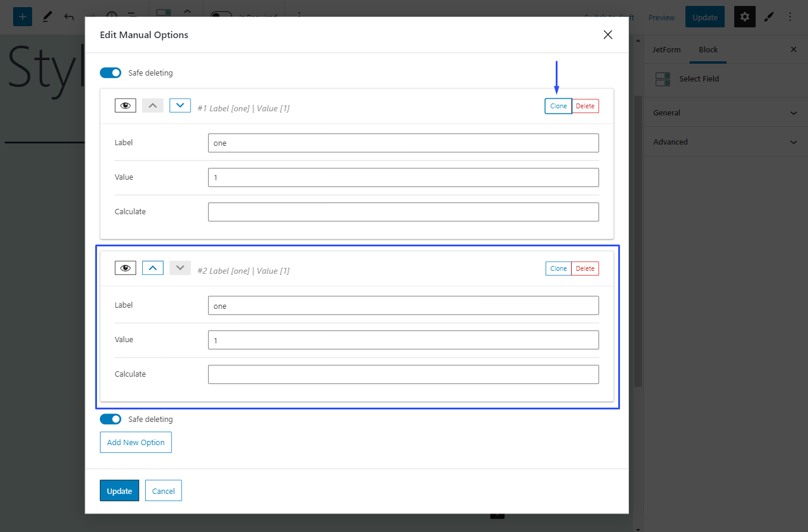Screen dimensions: 808x532
Task: Select the Block tab in the sidebar
Action: [x=707, y=49]
